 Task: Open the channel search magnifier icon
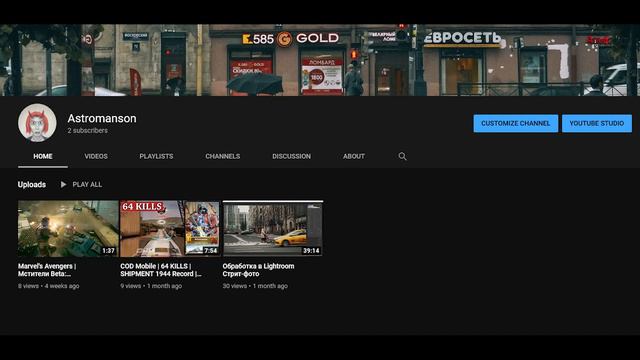(402, 156)
